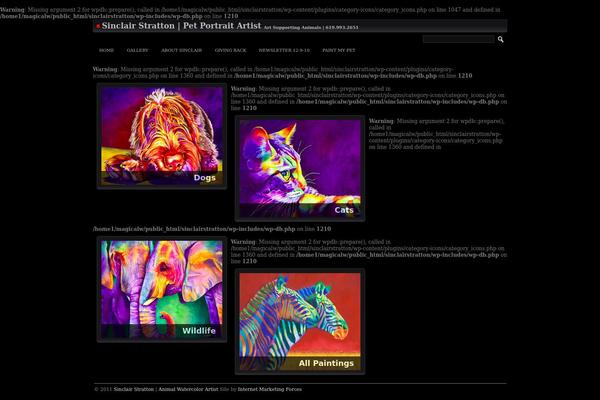Click Sinclair Stratton footer link
The height and width of the screenshot is (400, 600).
(x=166, y=389)
